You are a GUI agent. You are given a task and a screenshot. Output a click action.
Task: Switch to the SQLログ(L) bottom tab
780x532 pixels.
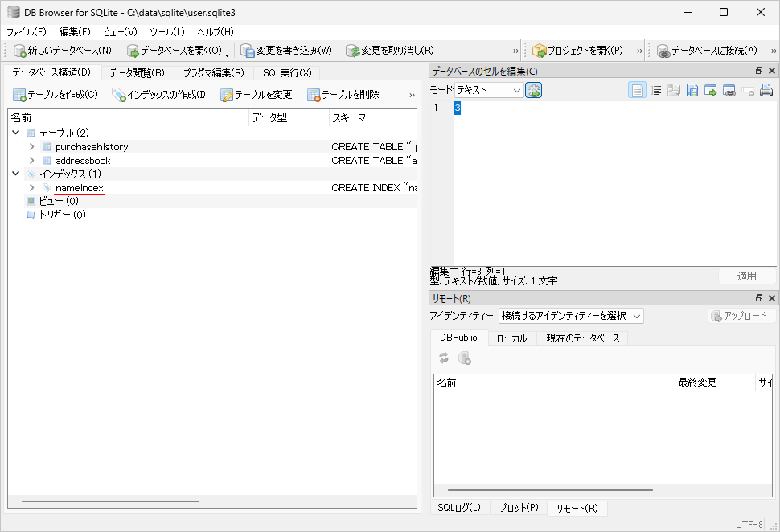pyautogui.click(x=458, y=508)
